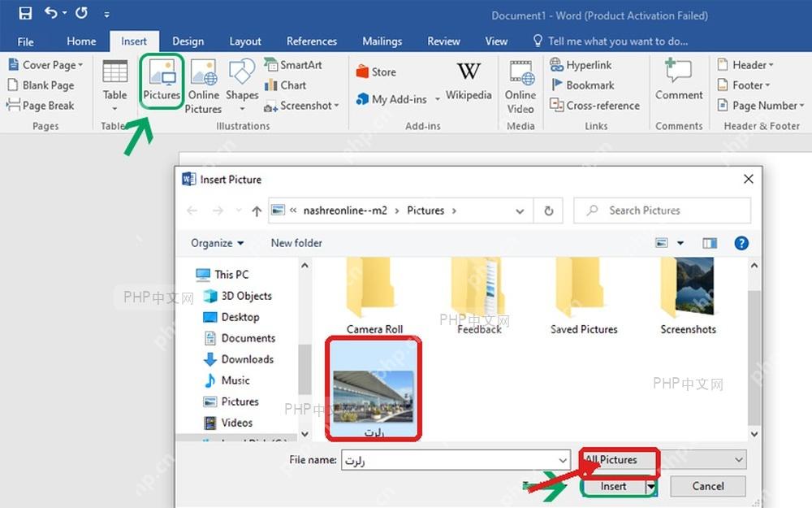Open the Insert button dropdown arrow
Screen dimensions: 812x508
[651, 486]
